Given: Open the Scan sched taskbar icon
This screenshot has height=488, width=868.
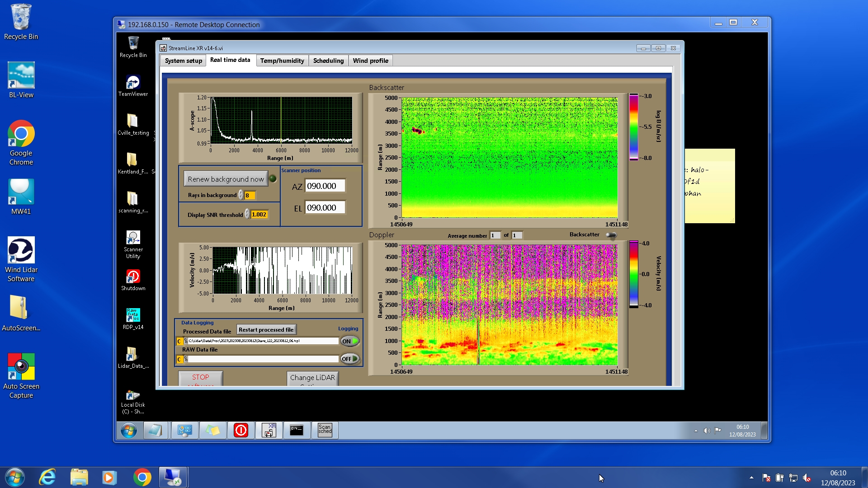Looking at the screenshot, I should click(x=325, y=430).
